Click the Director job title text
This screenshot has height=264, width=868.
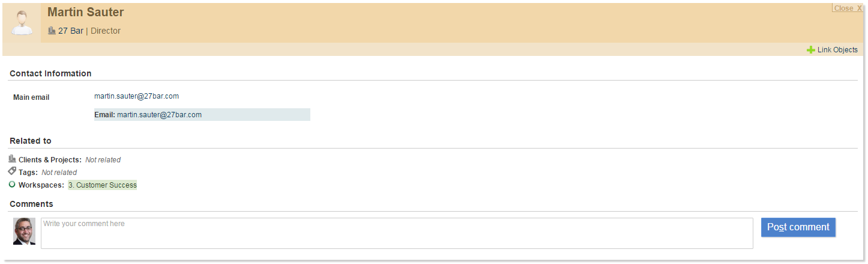coord(106,31)
